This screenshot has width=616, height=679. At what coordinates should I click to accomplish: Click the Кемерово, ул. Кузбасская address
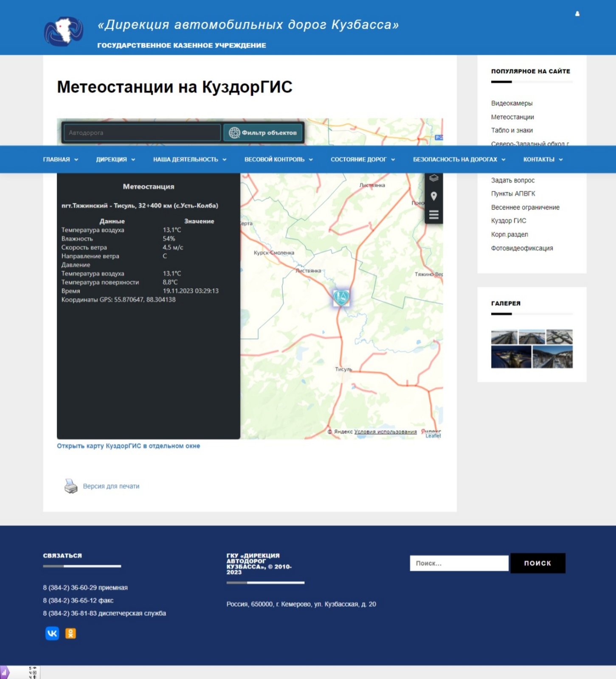[x=301, y=604]
